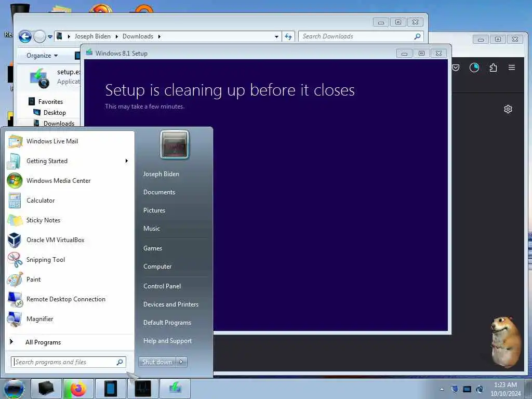Open the Firefox hamburger menu
Viewport: 532px width, 399px height.
point(512,68)
